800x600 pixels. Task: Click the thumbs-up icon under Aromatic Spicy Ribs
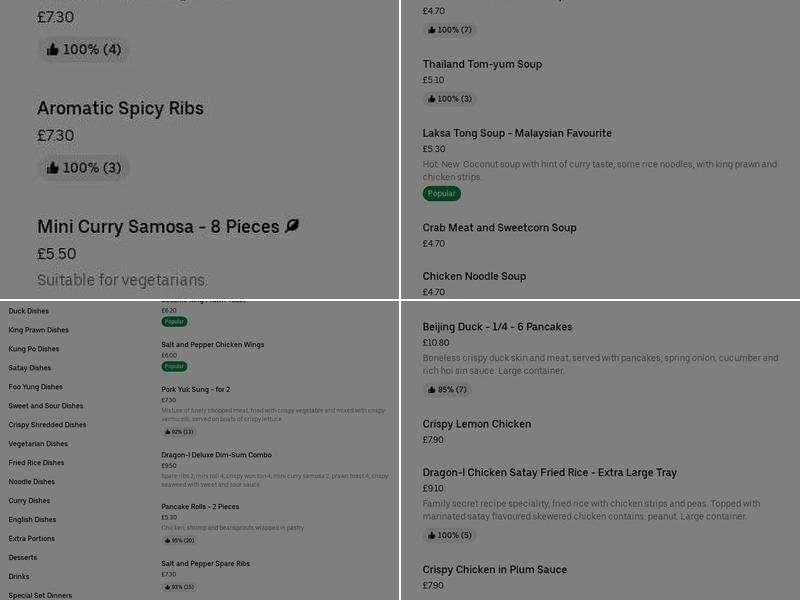[53, 168]
